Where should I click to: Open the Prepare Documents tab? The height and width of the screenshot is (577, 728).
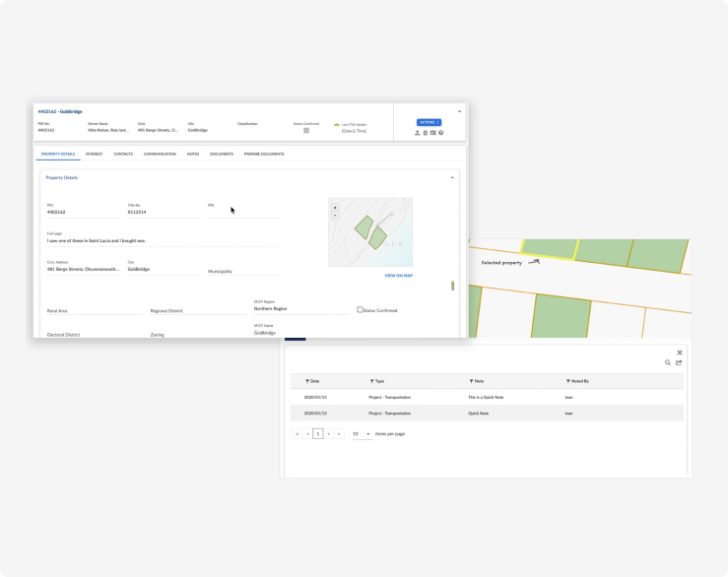click(x=263, y=154)
